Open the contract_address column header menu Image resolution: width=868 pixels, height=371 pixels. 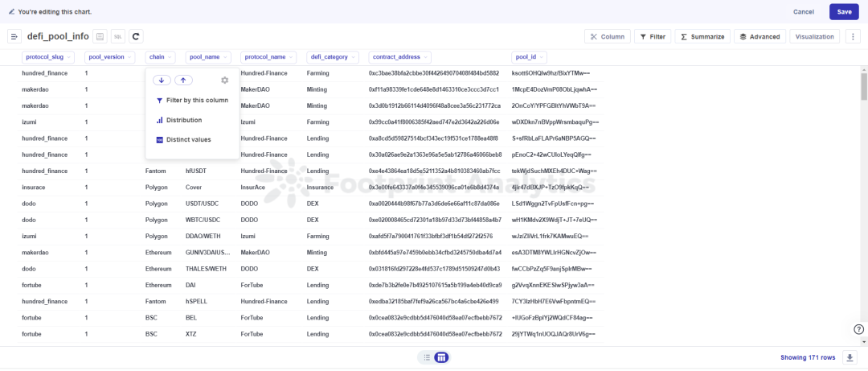tap(399, 56)
